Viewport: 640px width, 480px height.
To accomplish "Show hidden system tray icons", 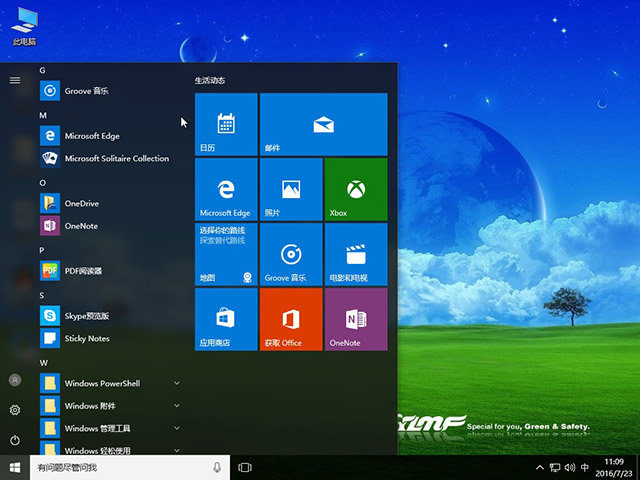I will point(540,467).
